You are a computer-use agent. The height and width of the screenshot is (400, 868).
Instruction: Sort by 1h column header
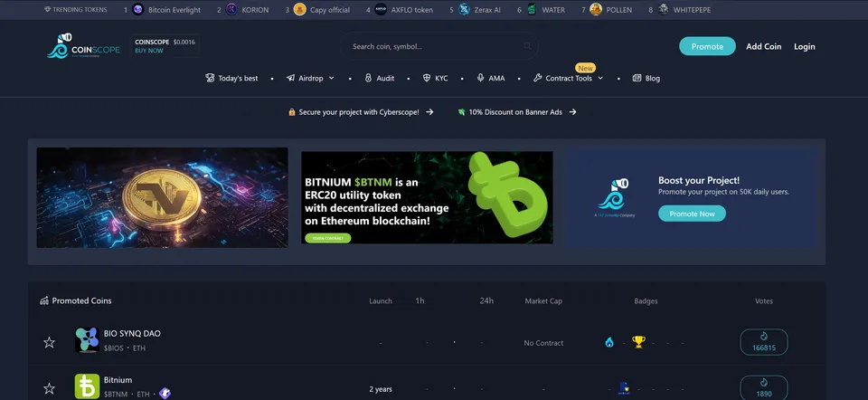(x=420, y=300)
